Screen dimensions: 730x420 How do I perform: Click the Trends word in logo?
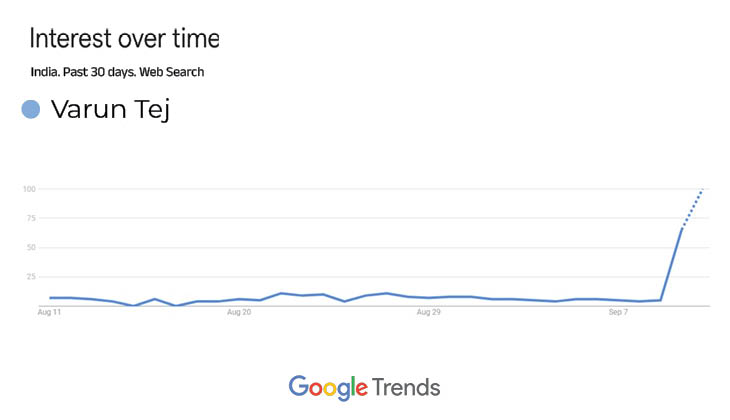point(406,387)
